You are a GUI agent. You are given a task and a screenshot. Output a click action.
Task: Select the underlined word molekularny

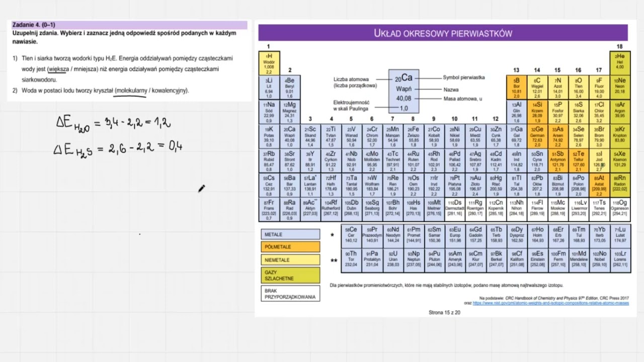(131, 90)
